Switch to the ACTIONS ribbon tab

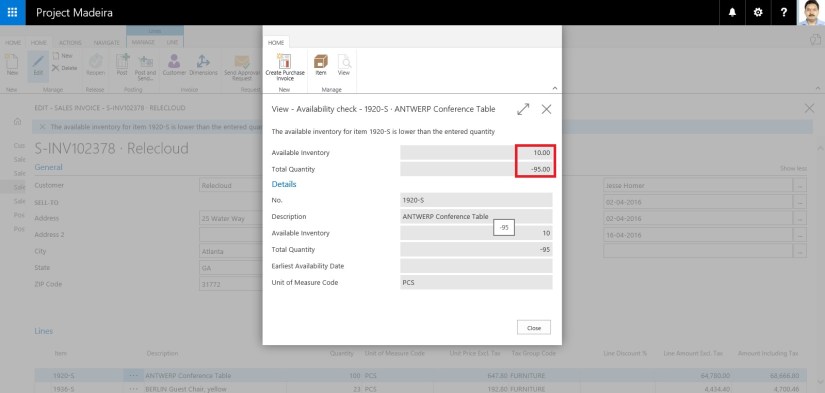(x=70, y=43)
